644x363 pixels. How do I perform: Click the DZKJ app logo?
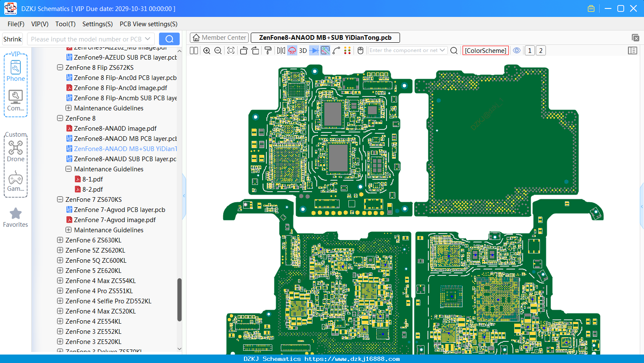(10, 8)
